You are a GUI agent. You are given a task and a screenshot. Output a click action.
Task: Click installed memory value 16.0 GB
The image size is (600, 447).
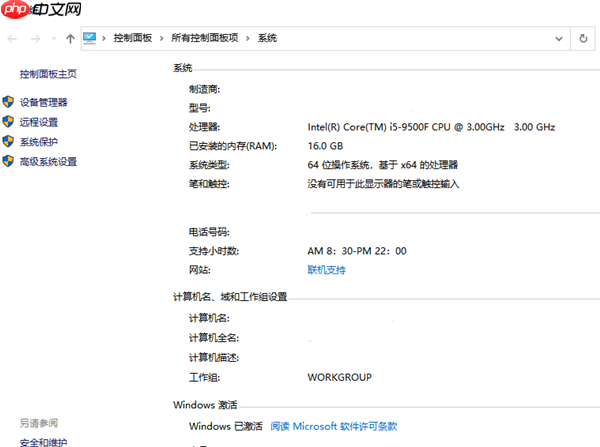click(x=325, y=146)
